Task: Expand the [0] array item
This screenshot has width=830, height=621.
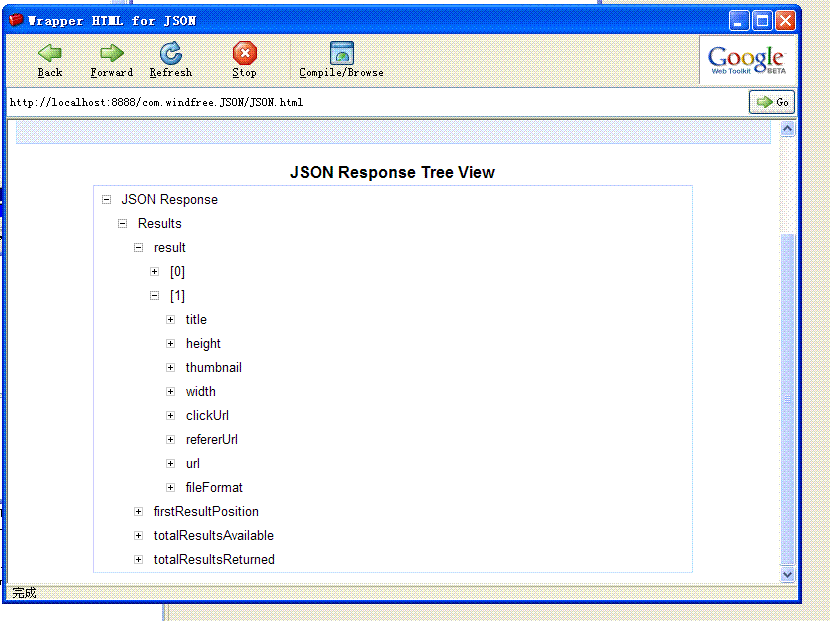Action: coord(155,272)
